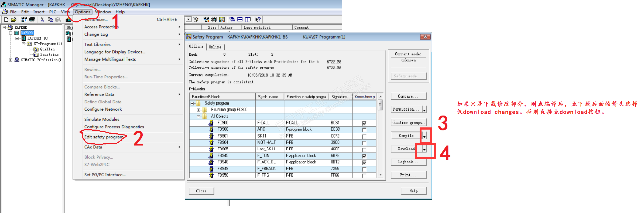Click the Cut scissors toolbar icon

(42, 19)
